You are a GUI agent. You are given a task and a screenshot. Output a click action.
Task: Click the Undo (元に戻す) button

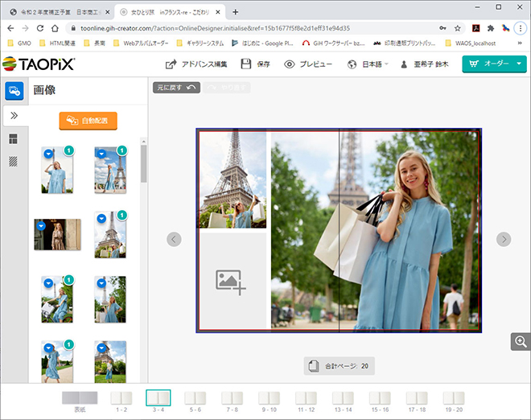point(176,88)
